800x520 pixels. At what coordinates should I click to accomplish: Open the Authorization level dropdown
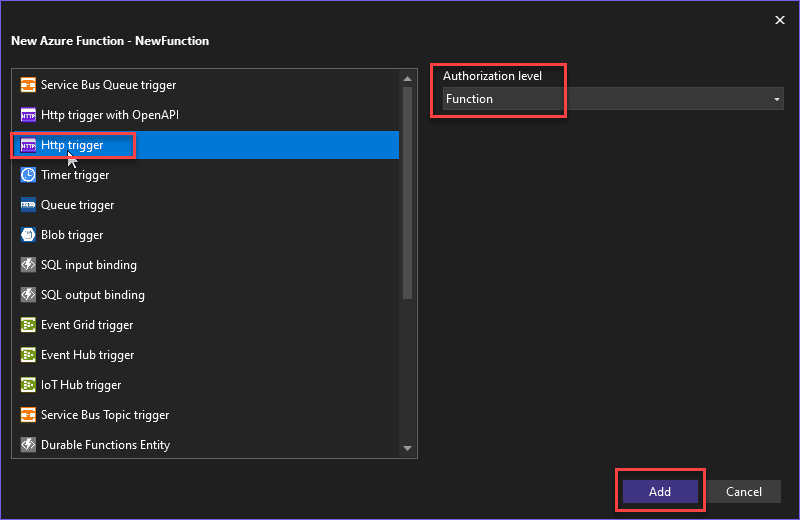click(x=612, y=99)
